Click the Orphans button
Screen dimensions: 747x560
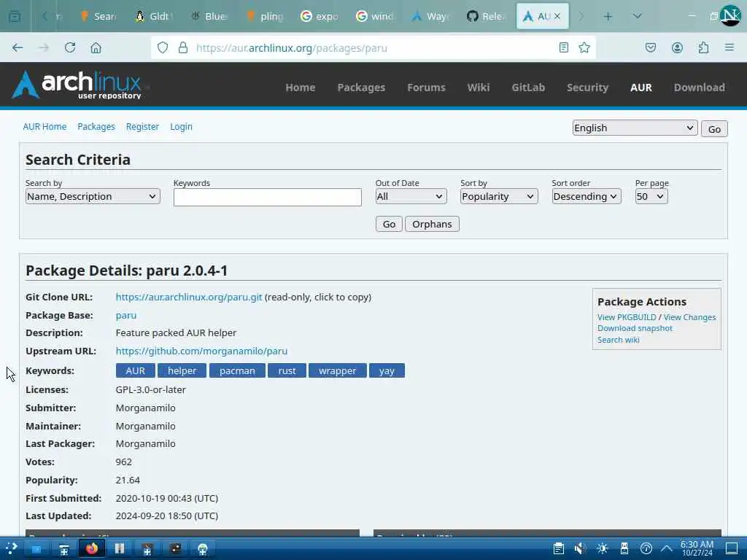tap(432, 224)
